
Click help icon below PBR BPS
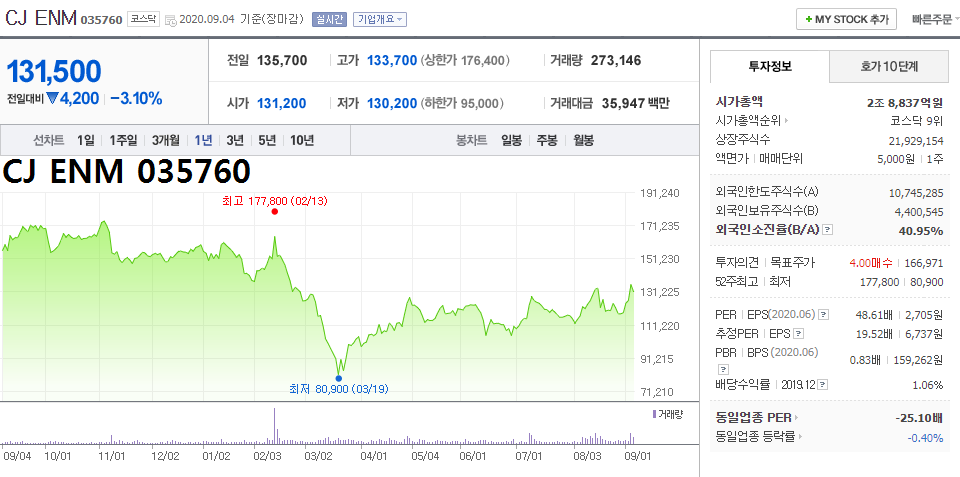coord(723,369)
